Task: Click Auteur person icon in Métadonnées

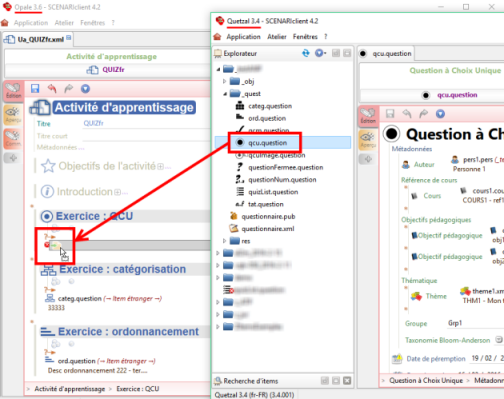Action: (x=406, y=164)
